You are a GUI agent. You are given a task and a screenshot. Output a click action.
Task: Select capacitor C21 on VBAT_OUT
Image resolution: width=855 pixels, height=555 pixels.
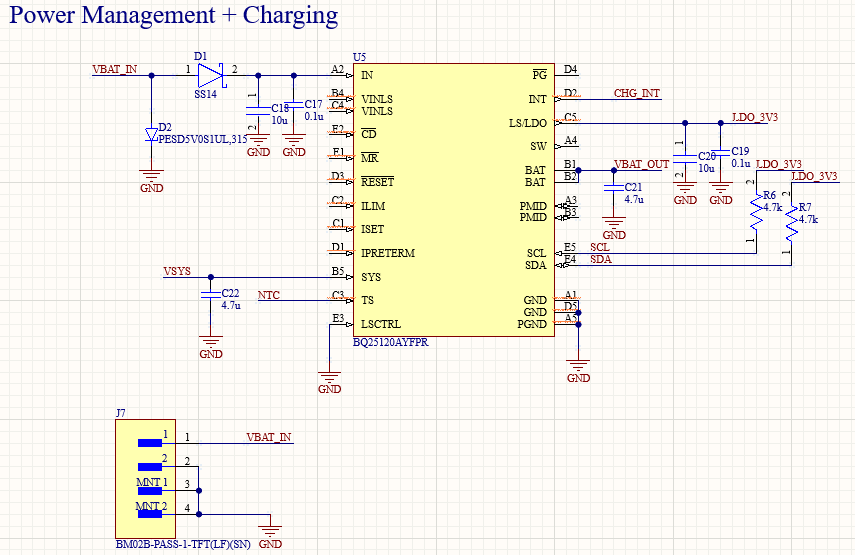[614, 188]
